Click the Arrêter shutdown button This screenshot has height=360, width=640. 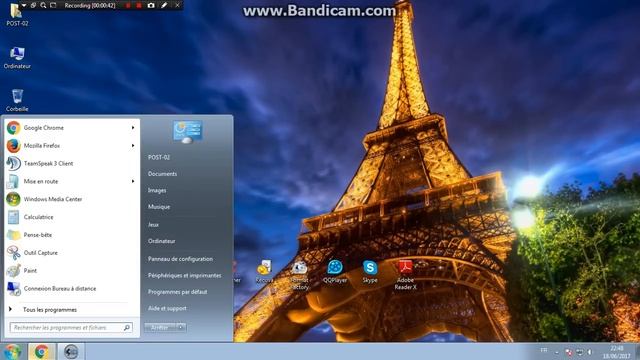(x=160, y=327)
